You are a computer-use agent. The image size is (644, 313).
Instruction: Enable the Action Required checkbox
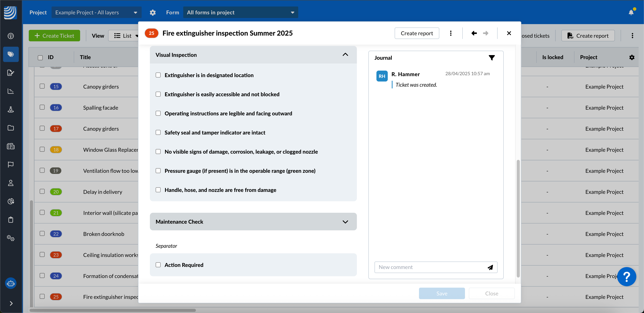158,265
